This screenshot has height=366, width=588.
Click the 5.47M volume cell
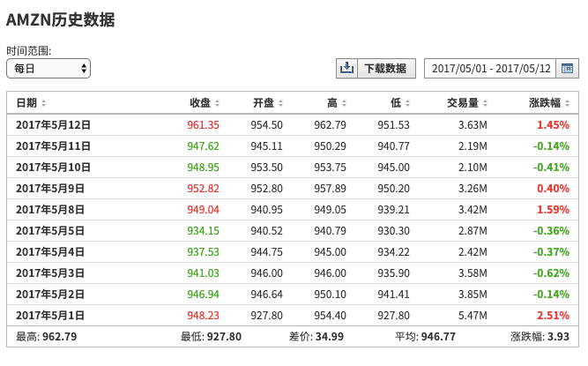(x=473, y=316)
